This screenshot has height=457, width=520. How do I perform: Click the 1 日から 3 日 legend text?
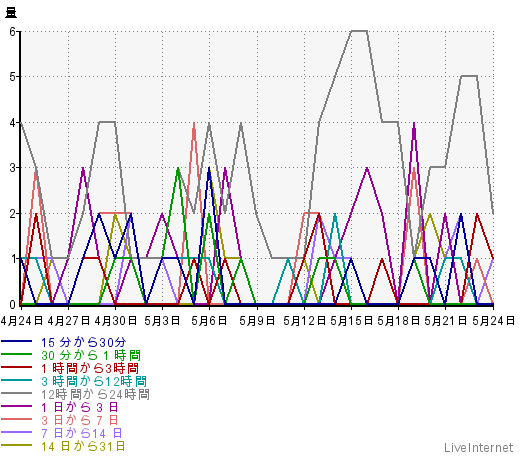80,407
